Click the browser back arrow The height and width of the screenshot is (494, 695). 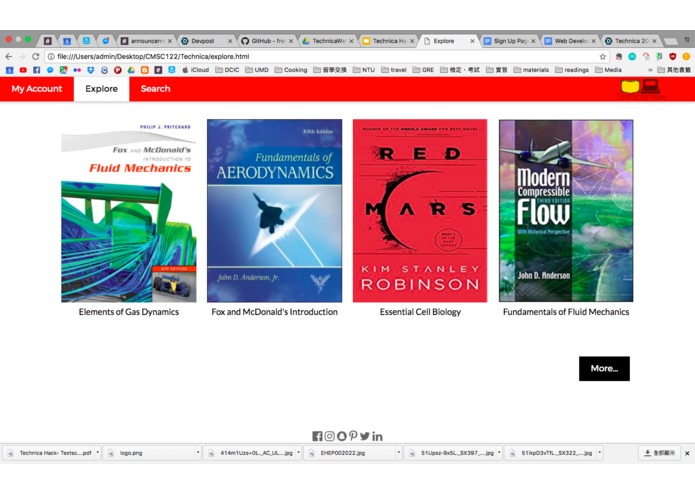(9, 56)
